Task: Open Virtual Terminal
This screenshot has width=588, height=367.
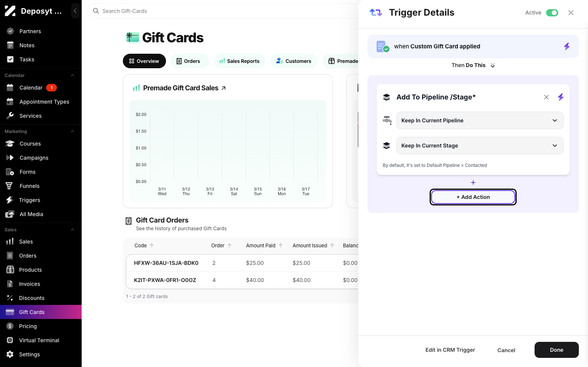Action: [39, 340]
